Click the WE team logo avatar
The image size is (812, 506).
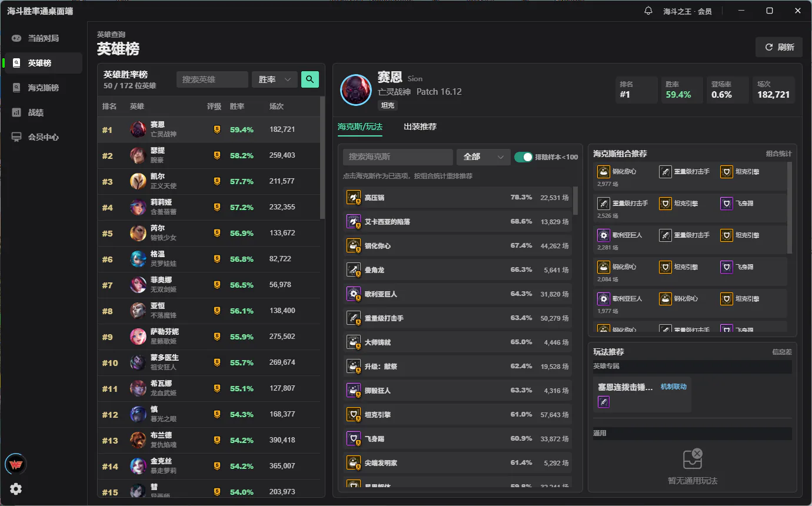point(15,465)
